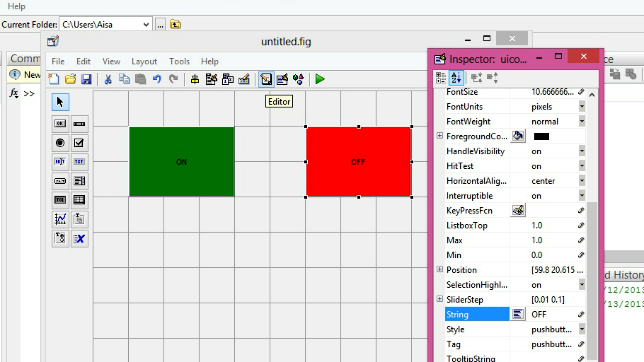Undo the last action
Screen dimensions: 644x362
coord(157,79)
